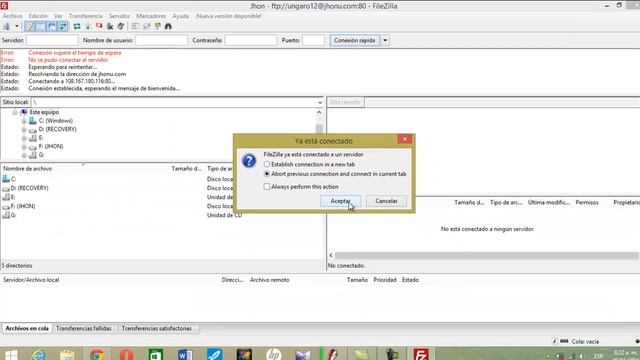Open ¡Nueva versión disponible! menu item
The image size is (640, 360).
point(229,16)
